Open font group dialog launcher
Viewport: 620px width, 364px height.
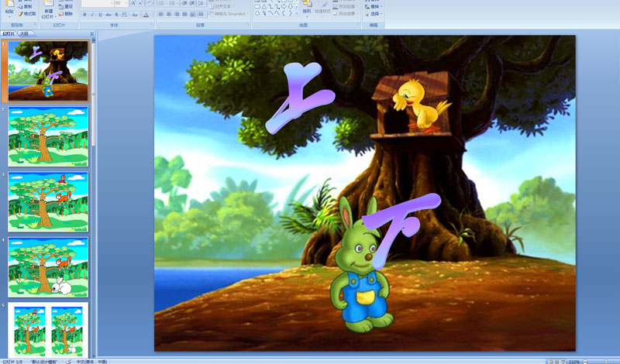pos(152,24)
